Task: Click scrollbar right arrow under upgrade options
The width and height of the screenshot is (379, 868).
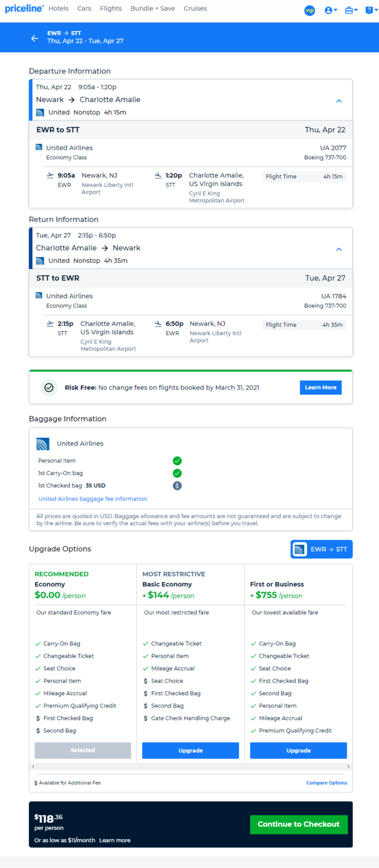Action: tap(349, 766)
